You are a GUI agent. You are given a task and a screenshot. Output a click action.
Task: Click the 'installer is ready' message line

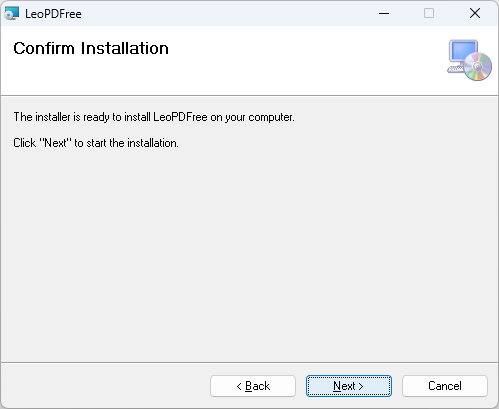(x=154, y=117)
